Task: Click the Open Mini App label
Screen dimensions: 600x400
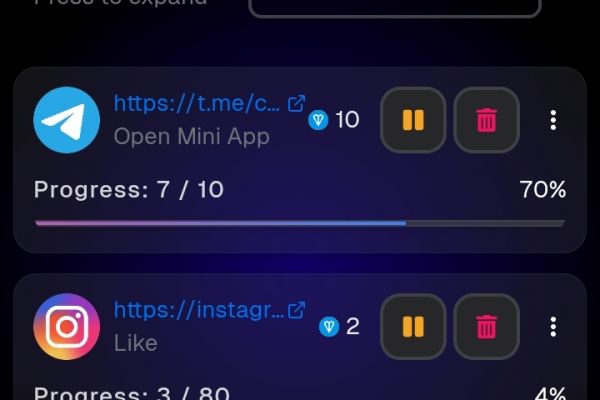Action: coord(192,137)
